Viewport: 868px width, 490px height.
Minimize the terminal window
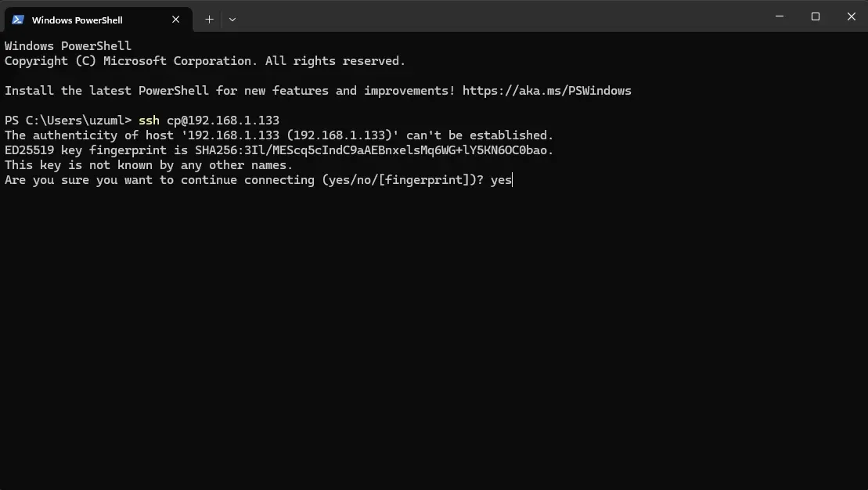pos(780,16)
